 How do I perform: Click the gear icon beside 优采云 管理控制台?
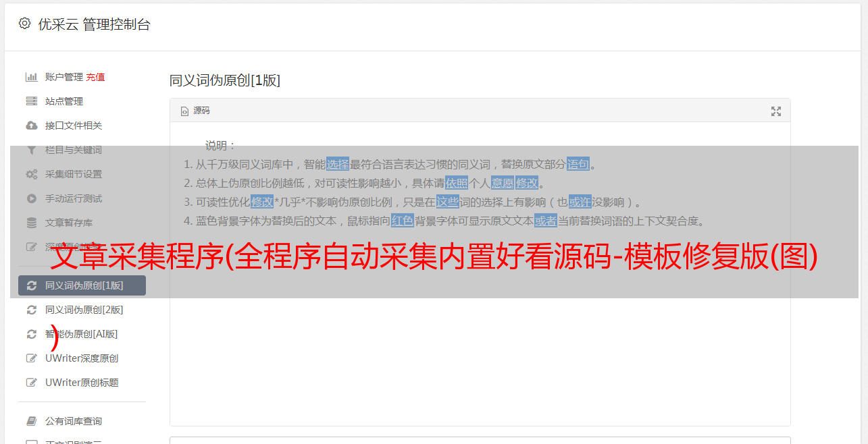click(x=25, y=24)
